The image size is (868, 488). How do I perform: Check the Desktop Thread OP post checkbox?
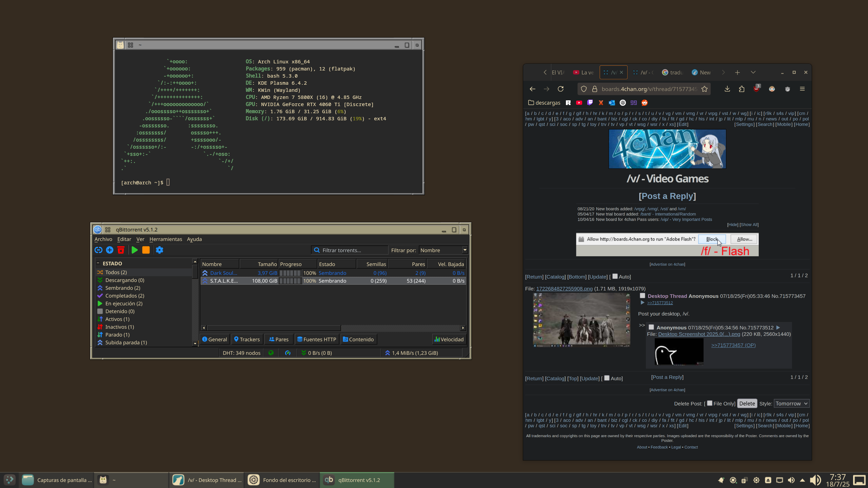point(643,296)
